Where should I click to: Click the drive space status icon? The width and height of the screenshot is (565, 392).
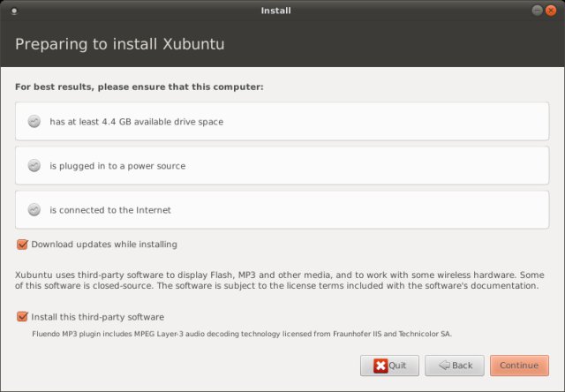point(34,122)
